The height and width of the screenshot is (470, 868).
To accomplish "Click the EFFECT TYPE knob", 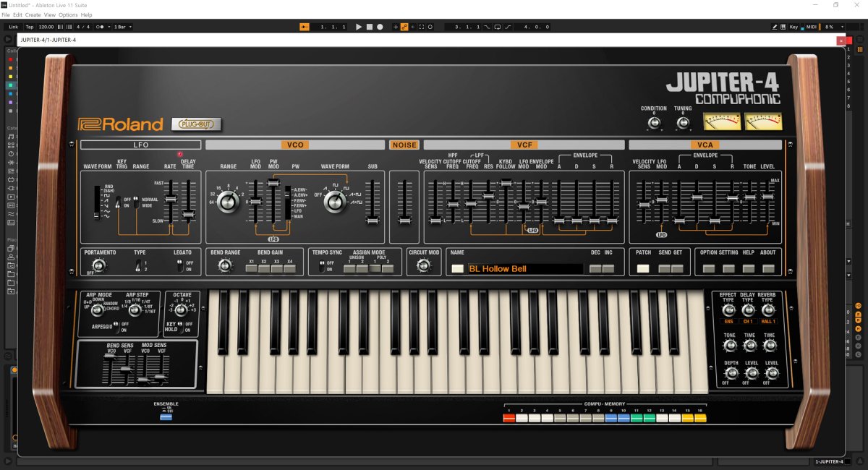I will 728,310.
